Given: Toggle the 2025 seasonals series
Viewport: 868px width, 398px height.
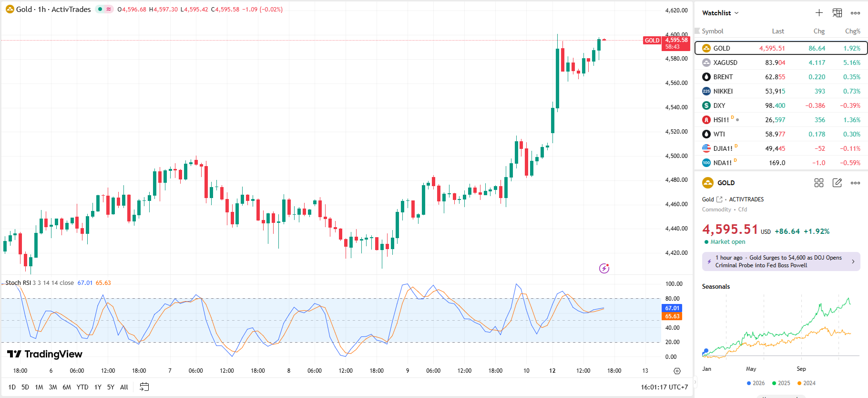Looking at the screenshot, I should 781,383.
